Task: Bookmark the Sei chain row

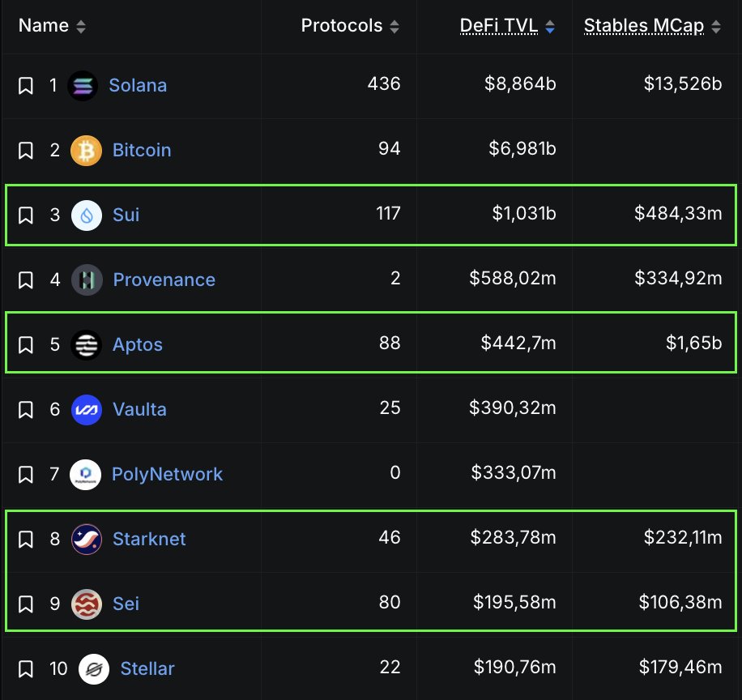Action: 26,604
